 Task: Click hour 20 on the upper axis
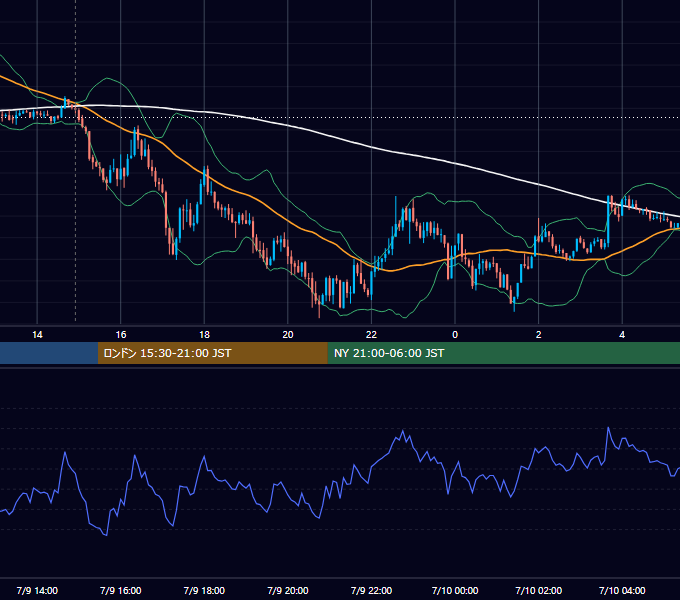pos(288,335)
